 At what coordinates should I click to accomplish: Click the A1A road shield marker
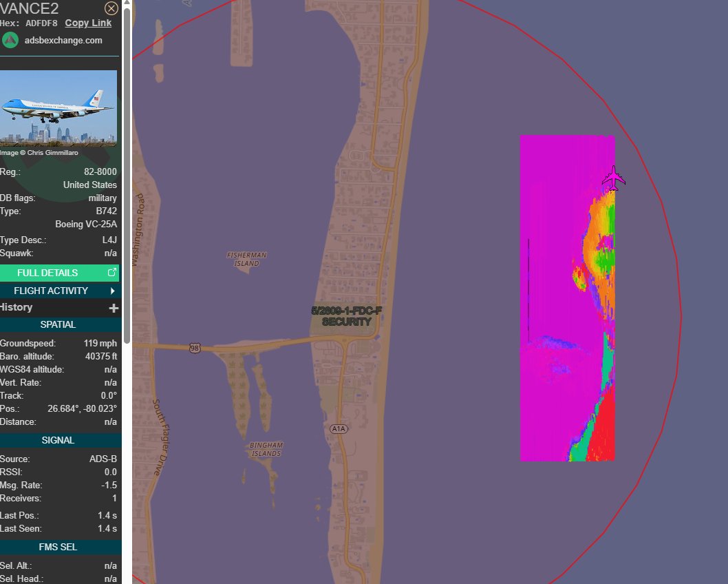pos(339,428)
